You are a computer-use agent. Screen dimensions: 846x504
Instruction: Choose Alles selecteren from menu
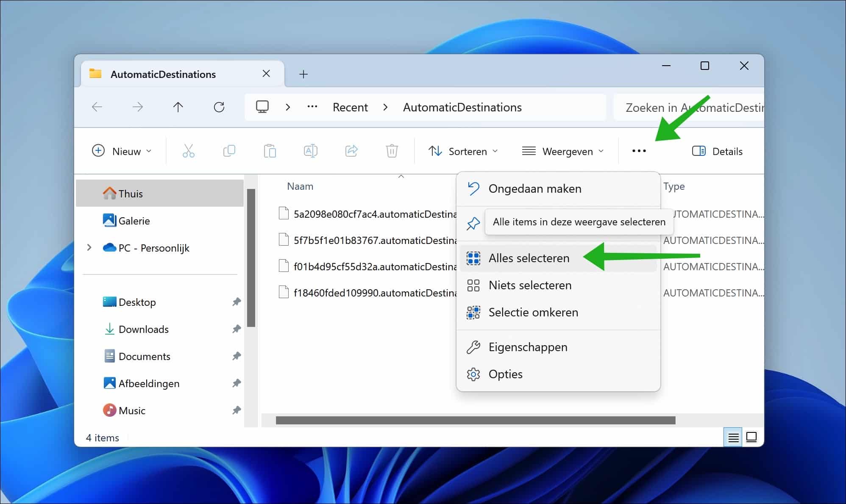(x=558, y=258)
